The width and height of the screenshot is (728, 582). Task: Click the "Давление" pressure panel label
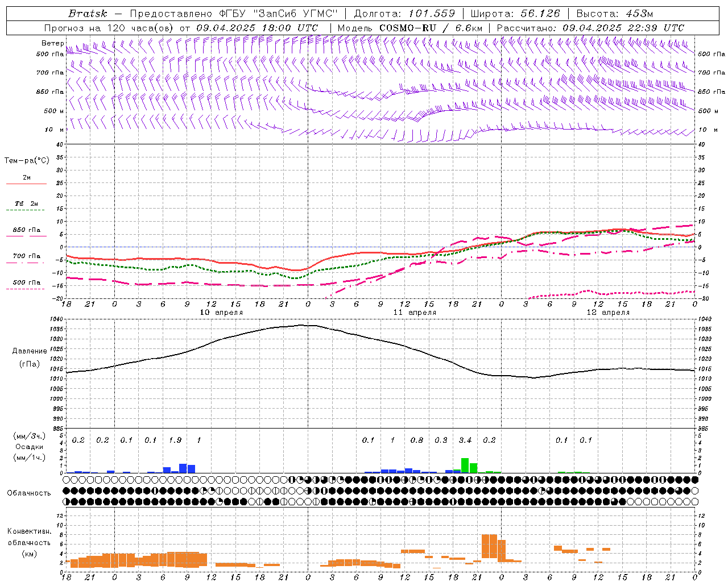30,351
